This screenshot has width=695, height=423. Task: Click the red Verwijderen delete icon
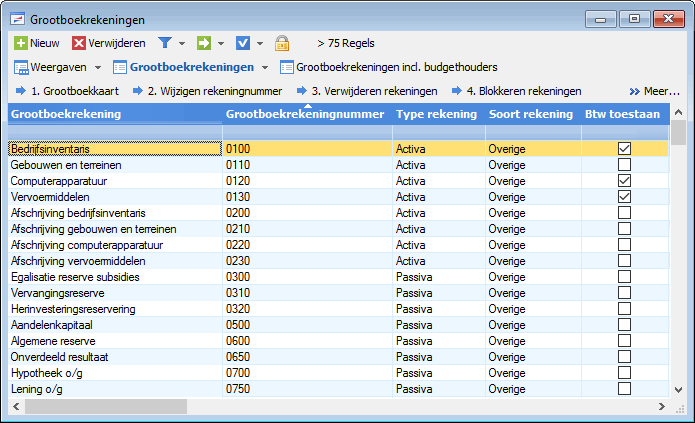(79, 43)
